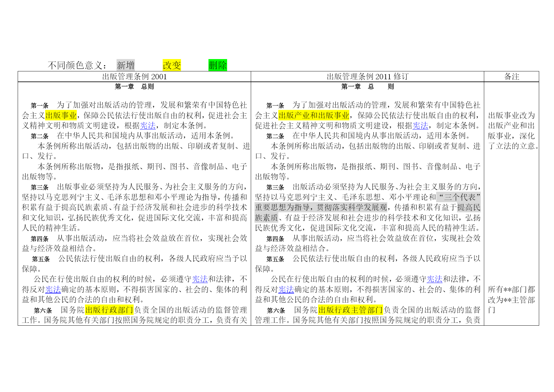554x392 pixels.
Task: Open the 得反对宪法 link in the 2001 column
Action: tap(53, 289)
